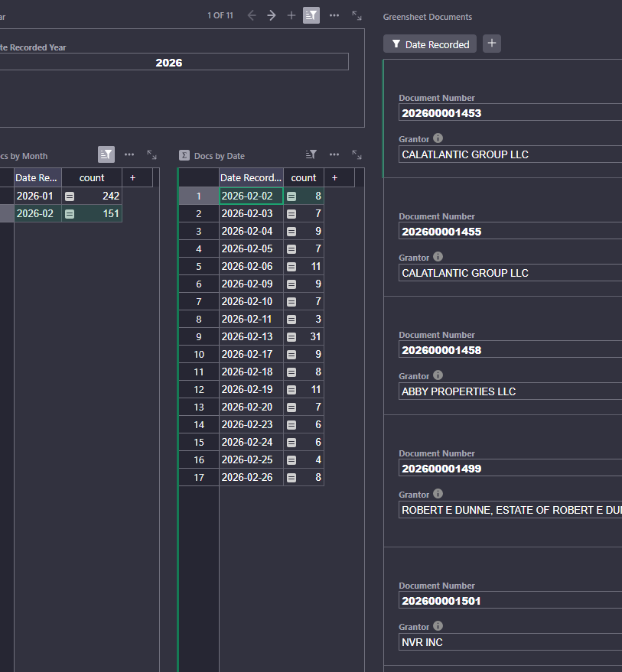Toggle the filter icon in the top year panel
The height and width of the screenshot is (672, 622).
[311, 15]
